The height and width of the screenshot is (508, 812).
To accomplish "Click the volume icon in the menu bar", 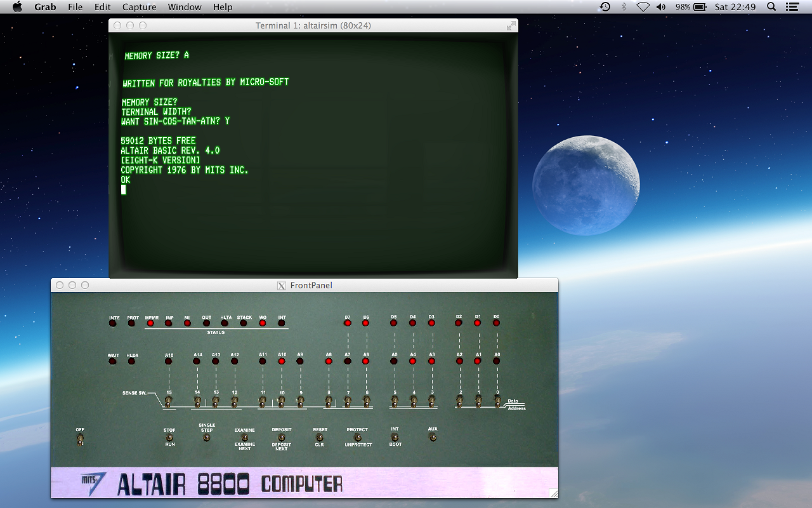I will tap(660, 7).
